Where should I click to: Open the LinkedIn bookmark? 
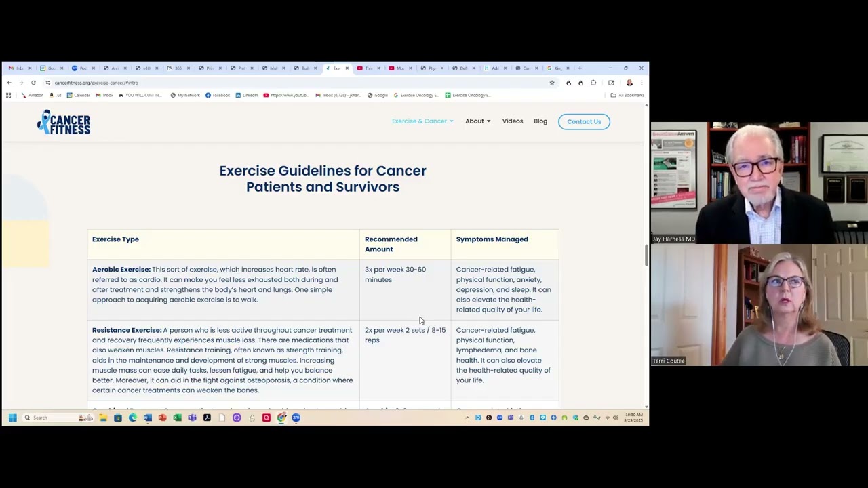tap(246, 95)
